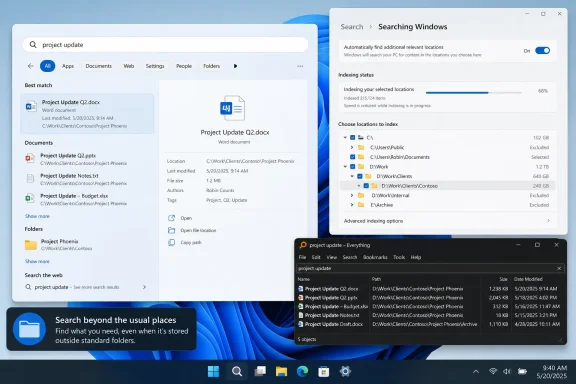The image size is (576, 384).
Task: Open the Project Phoenix folder result
Action: (87, 244)
